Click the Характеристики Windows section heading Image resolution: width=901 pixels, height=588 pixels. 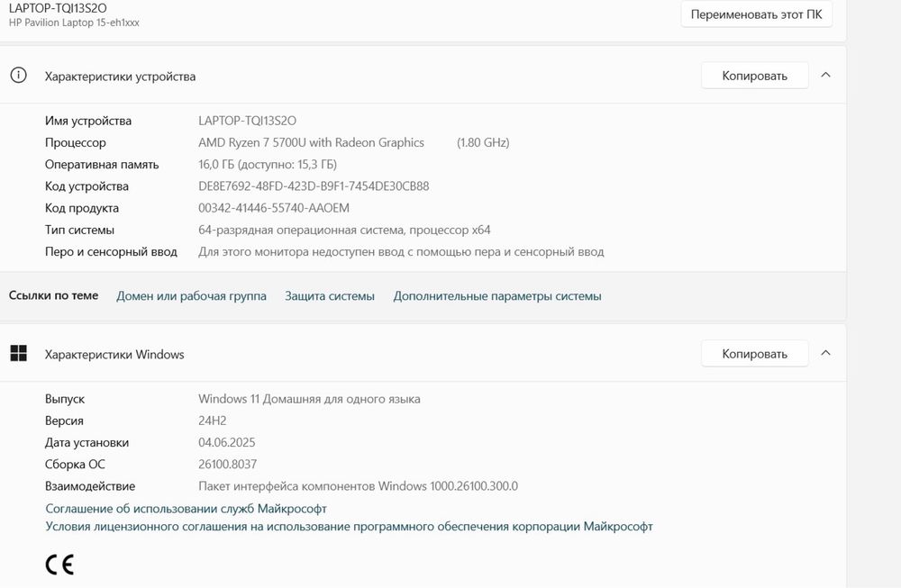click(x=114, y=354)
